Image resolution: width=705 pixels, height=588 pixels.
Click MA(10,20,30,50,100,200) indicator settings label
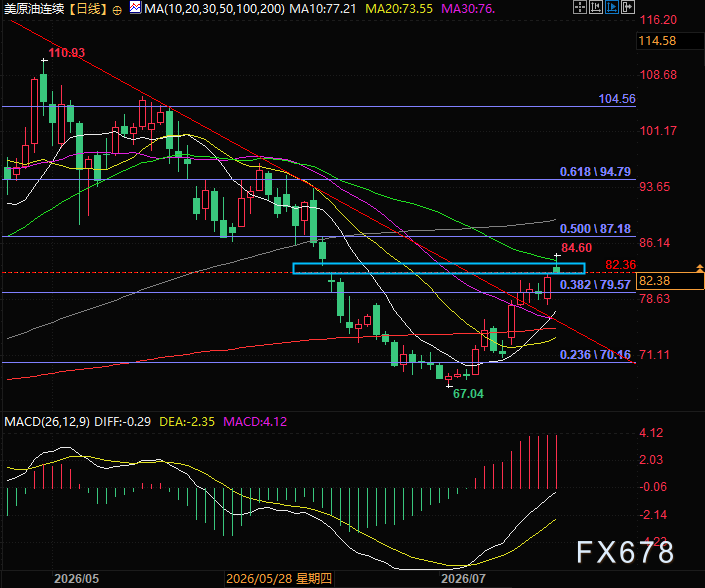[214, 9]
